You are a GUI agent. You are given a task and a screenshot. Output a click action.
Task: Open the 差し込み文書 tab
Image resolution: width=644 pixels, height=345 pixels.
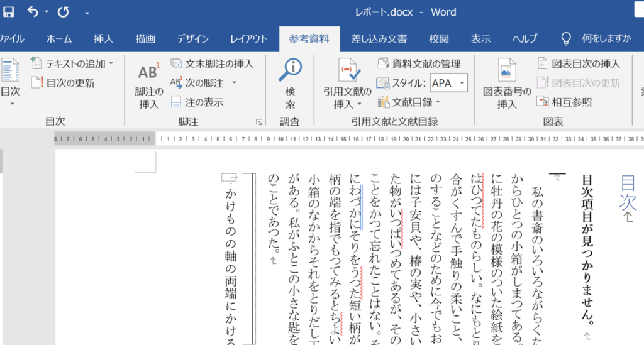coord(379,39)
